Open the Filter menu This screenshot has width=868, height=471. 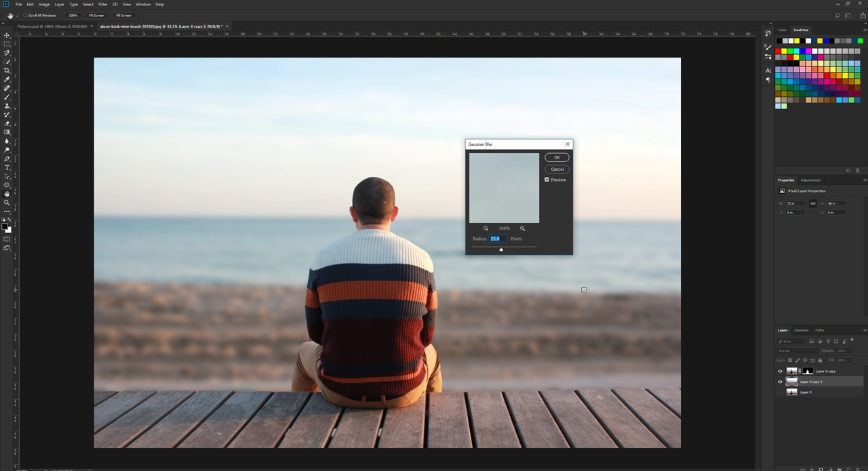102,4
